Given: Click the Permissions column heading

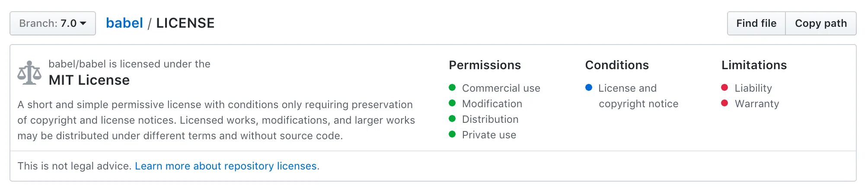Looking at the screenshot, I should (x=485, y=65).
